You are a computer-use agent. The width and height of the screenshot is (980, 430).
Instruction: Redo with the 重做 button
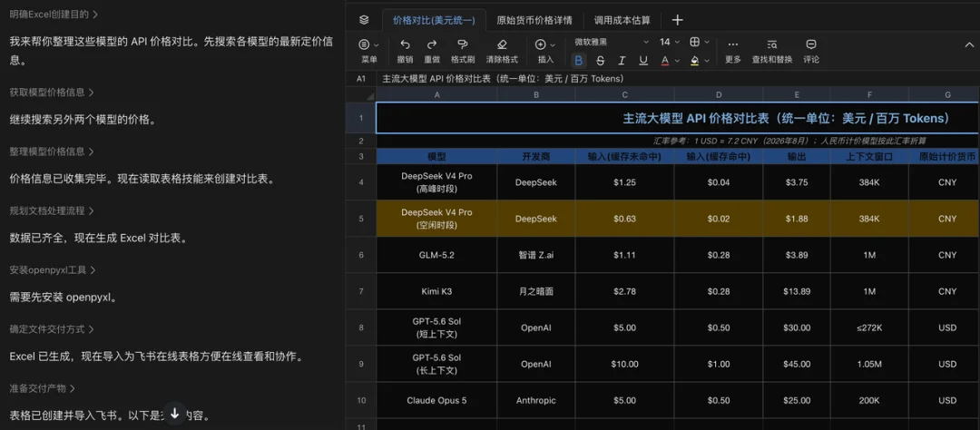(432, 51)
